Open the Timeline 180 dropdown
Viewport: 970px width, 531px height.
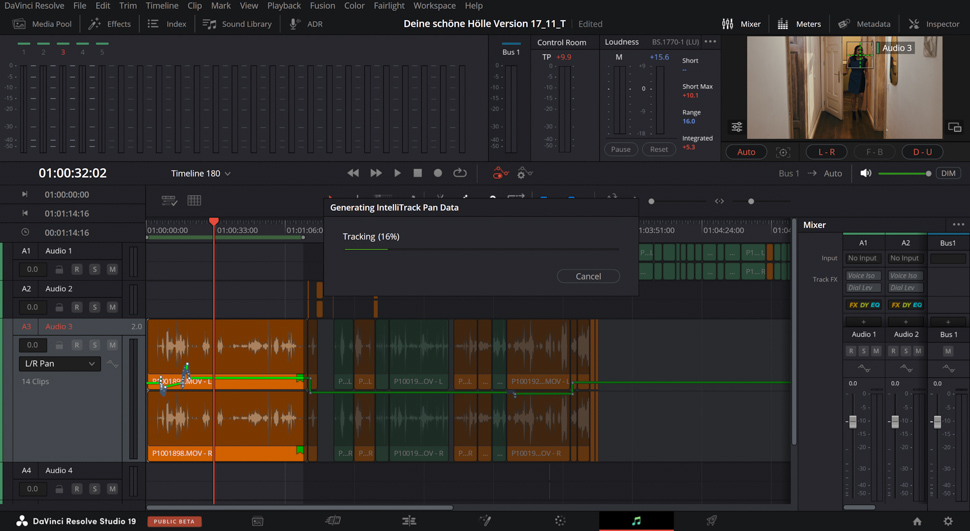coord(200,173)
